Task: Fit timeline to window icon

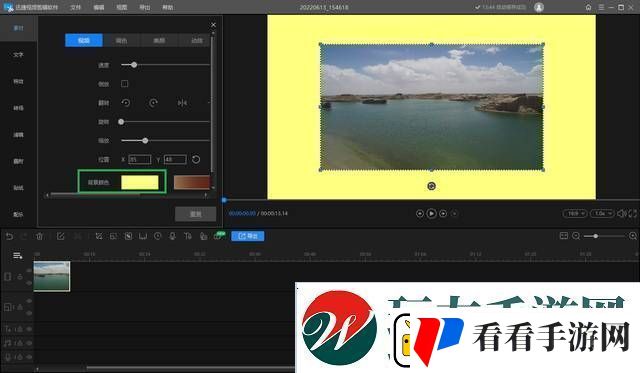Action: pyautogui.click(x=564, y=236)
